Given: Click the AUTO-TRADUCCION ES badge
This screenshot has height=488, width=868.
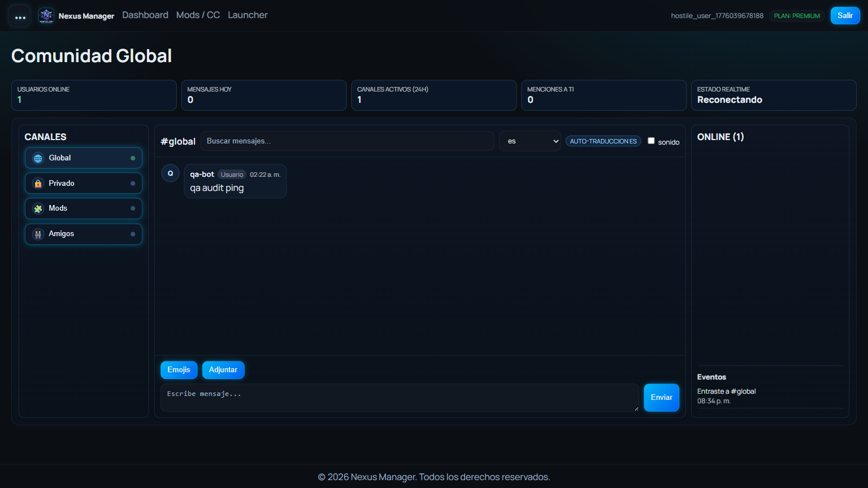Looking at the screenshot, I should pos(603,141).
